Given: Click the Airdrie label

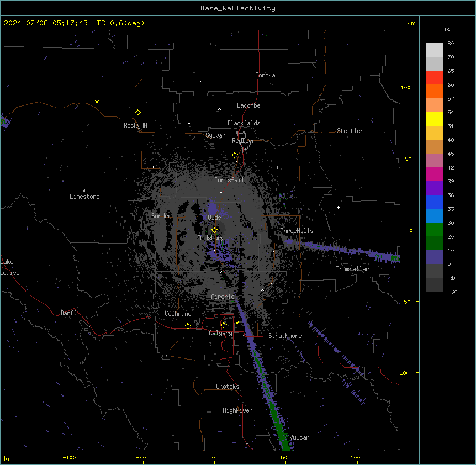Looking at the screenshot, I should (x=223, y=297).
